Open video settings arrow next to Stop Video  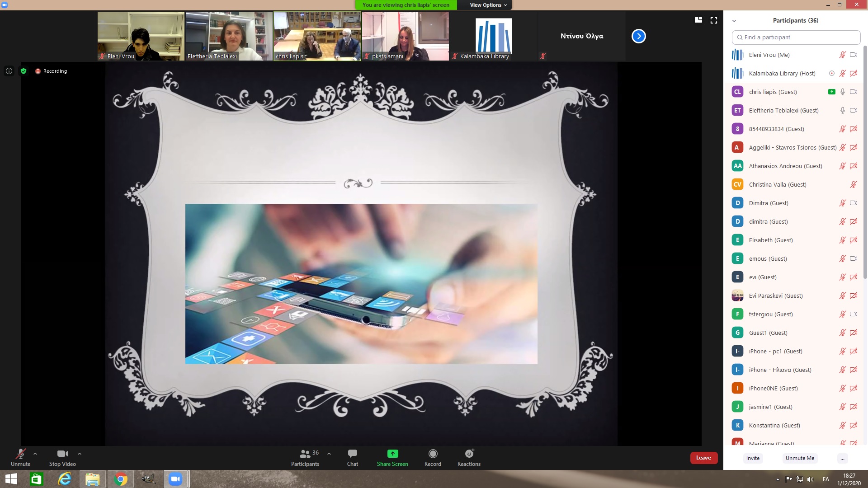(x=80, y=454)
